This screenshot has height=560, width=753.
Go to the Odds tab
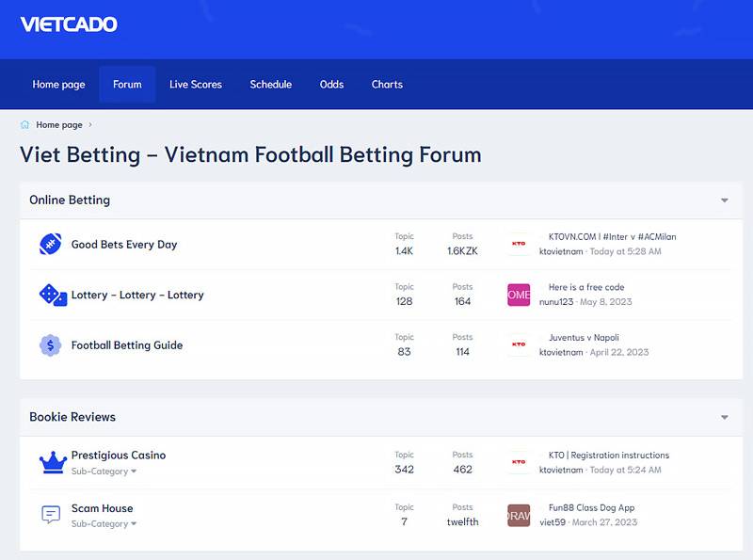click(x=331, y=85)
